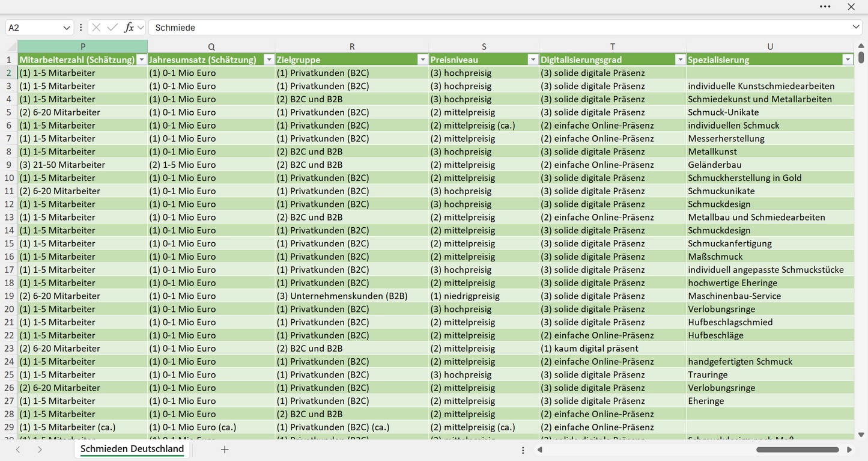The width and height of the screenshot is (868, 461).
Task: Select cell '(1) Privatkunden (B2C) (ca.)'
Action: [352, 427]
